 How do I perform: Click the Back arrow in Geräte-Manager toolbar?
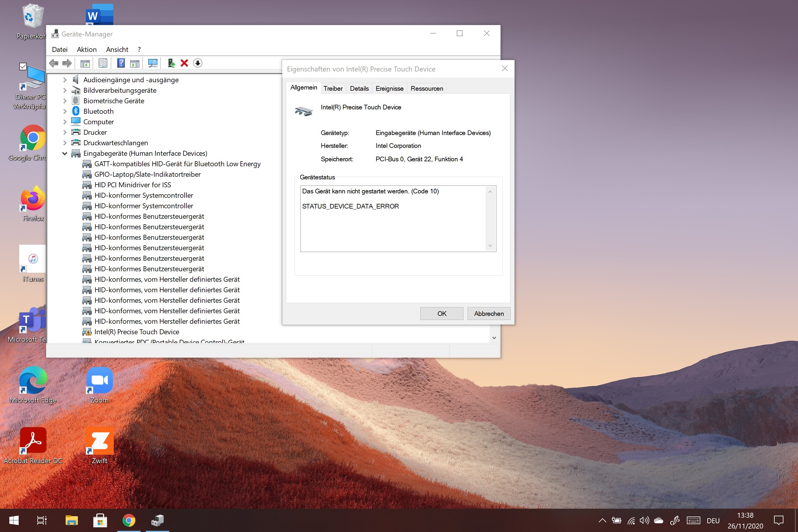(x=54, y=63)
